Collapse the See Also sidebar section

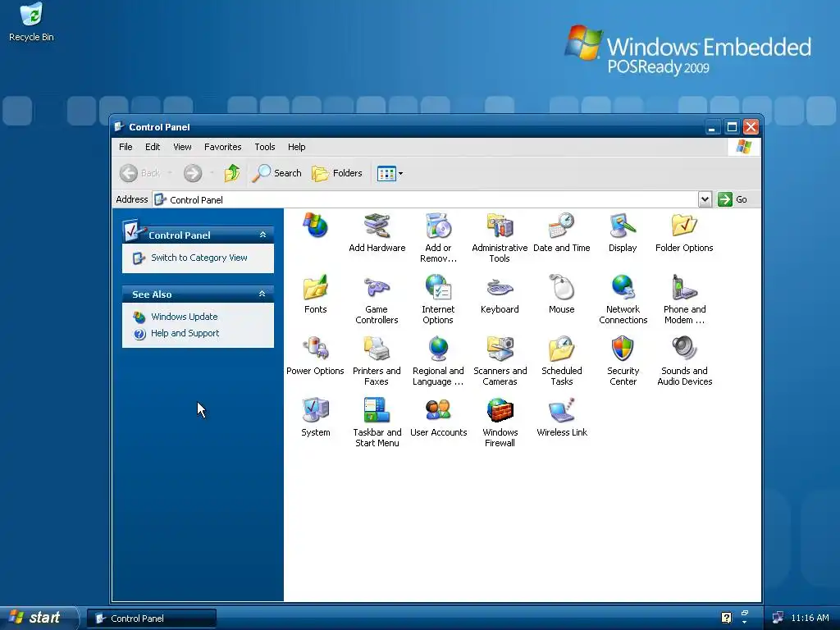[x=262, y=294]
